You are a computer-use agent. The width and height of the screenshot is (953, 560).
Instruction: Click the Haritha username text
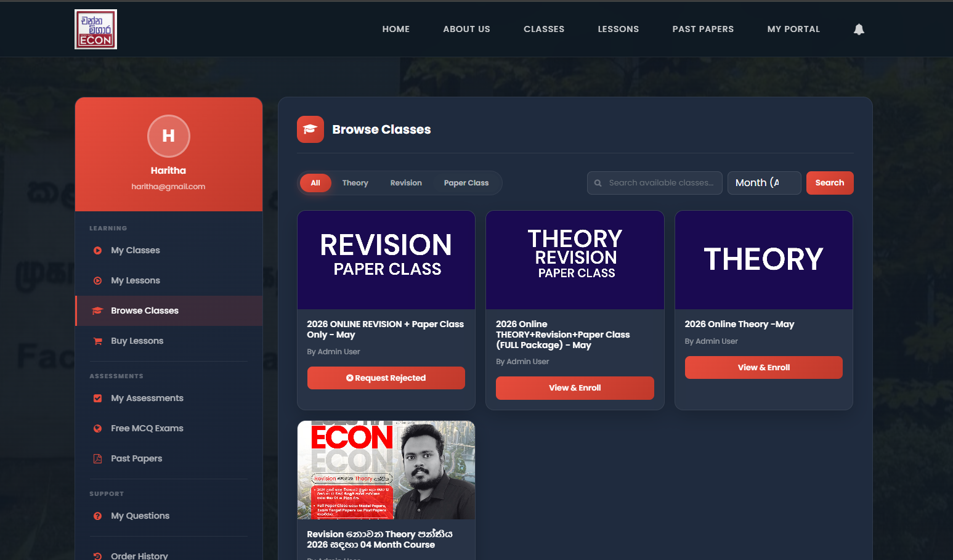point(168,171)
